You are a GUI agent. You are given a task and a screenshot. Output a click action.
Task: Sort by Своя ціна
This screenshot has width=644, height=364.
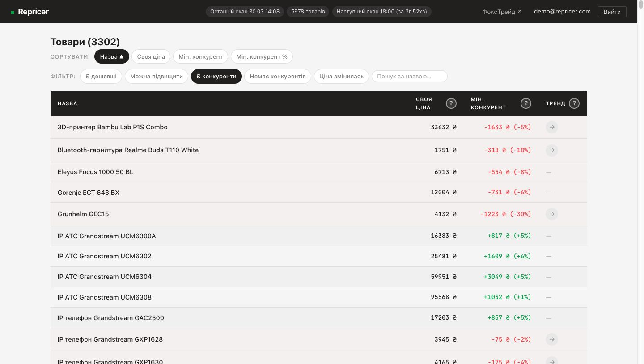pyautogui.click(x=151, y=56)
